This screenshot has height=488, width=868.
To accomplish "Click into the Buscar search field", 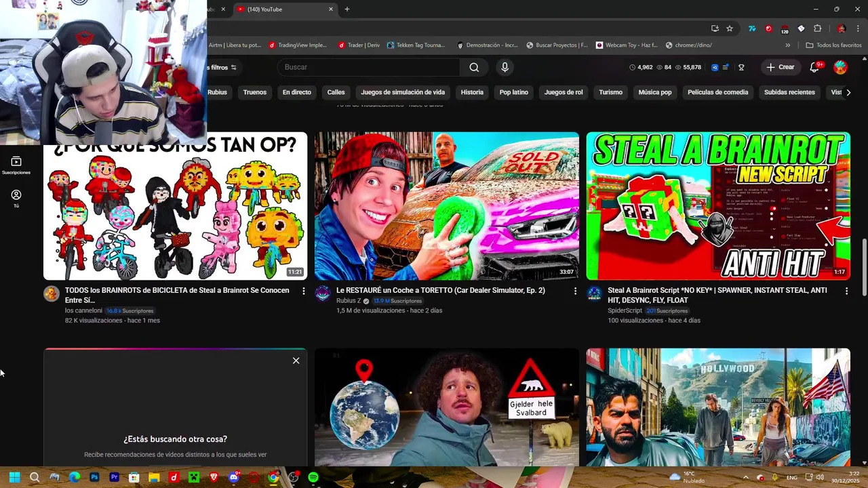I will pyautogui.click(x=369, y=67).
